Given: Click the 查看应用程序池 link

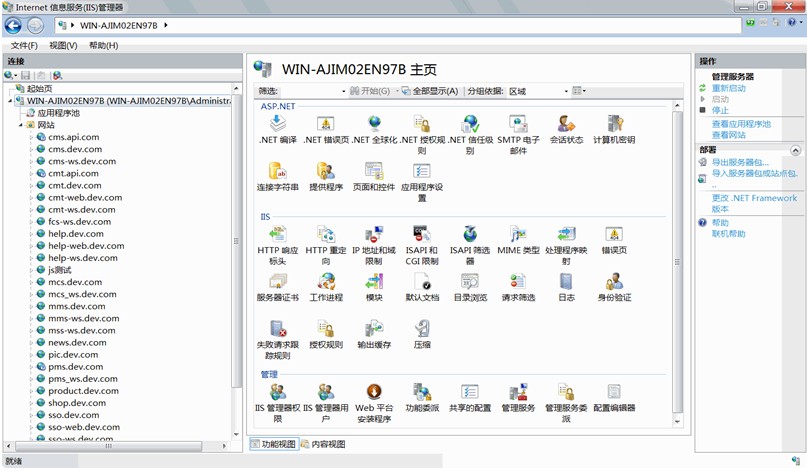Looking at the screenshot, I should click(x=741, y=124).
